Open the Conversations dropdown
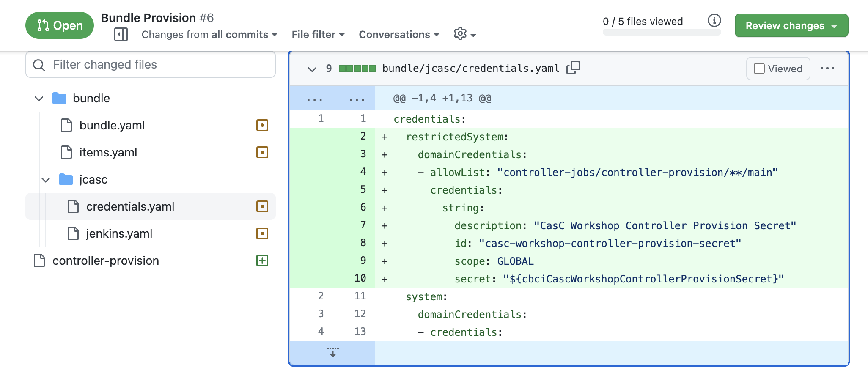Image resolution: width=868 pixels, height=373 pixels. pyautogui.click(x=399, y=35)
